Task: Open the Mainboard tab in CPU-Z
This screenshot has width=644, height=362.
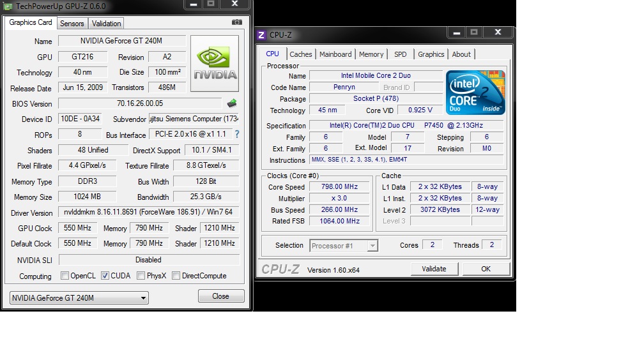Action: pos(335,54)
